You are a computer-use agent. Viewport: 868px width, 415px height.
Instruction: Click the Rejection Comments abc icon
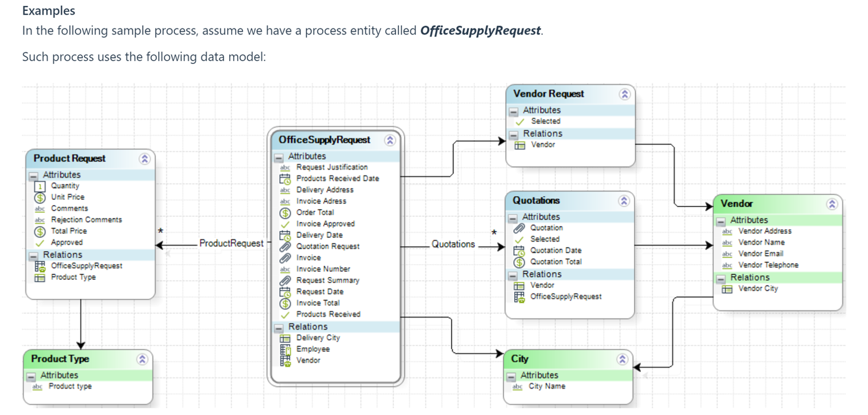pos(40,220)
